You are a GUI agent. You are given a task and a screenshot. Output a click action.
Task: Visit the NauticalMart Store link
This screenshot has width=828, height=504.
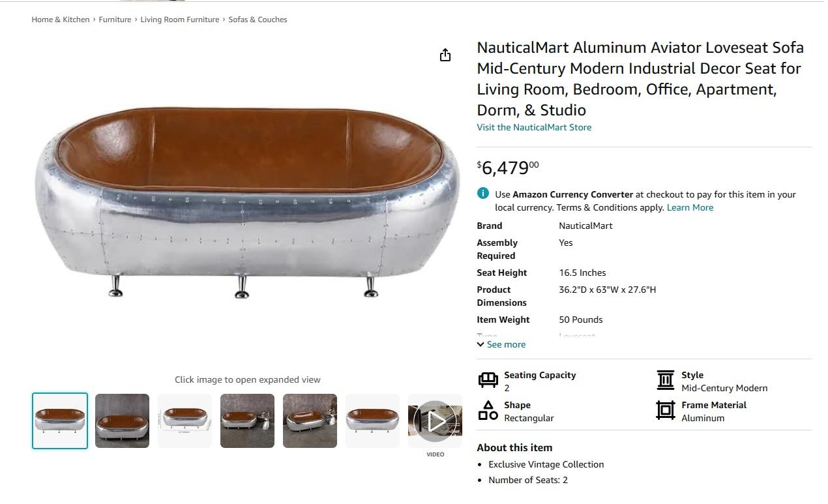point(534,127)
